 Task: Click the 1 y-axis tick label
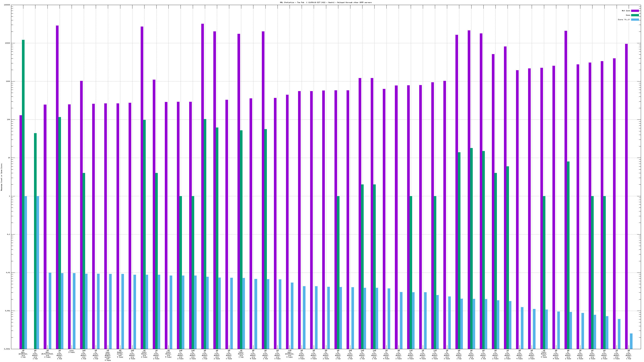pyautogui.click(x=9, y=196)
